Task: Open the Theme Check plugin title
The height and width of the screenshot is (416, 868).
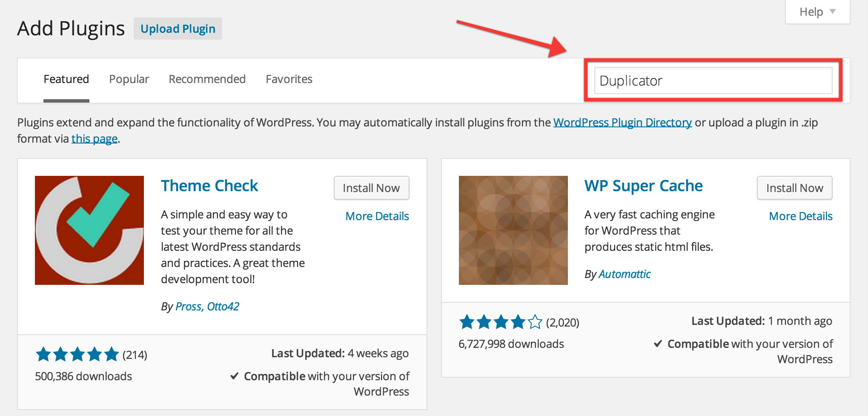Action: [x=209, y=186]
